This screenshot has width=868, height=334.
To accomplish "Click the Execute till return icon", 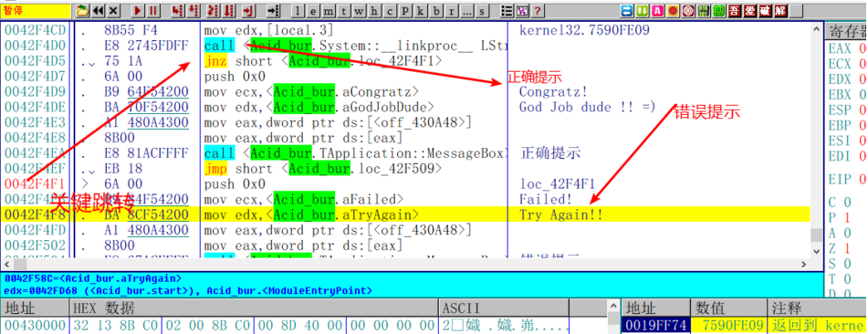I will pyautogui.click(x=248, y=11).
